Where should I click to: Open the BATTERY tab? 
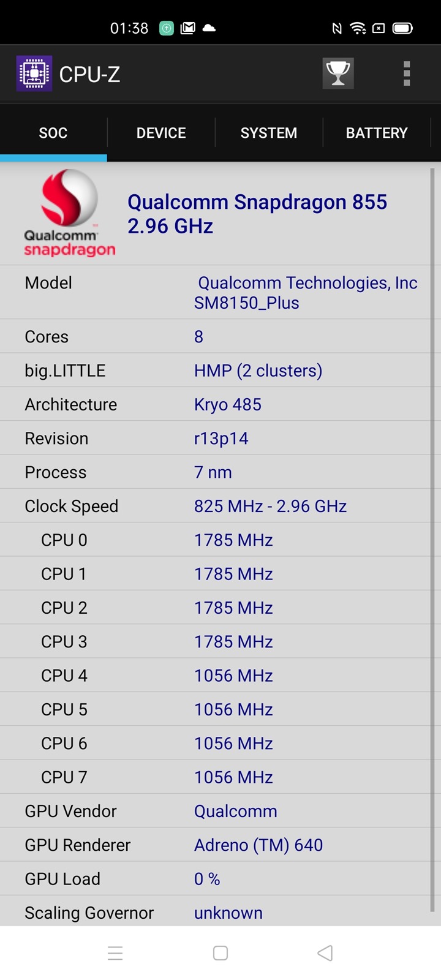pyautogui.click(x=377, y=133)
